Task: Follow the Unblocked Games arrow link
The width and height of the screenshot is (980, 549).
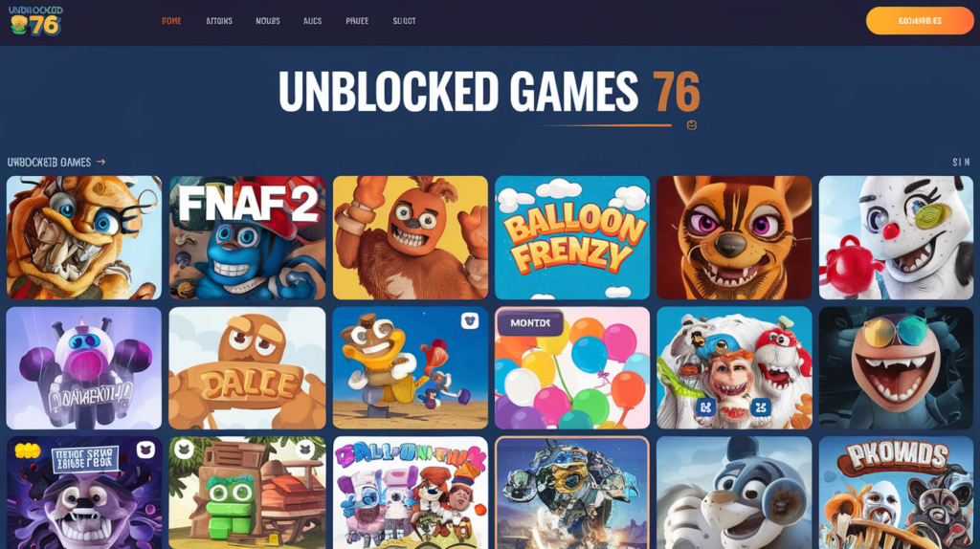Action: (x=56, y=163)
